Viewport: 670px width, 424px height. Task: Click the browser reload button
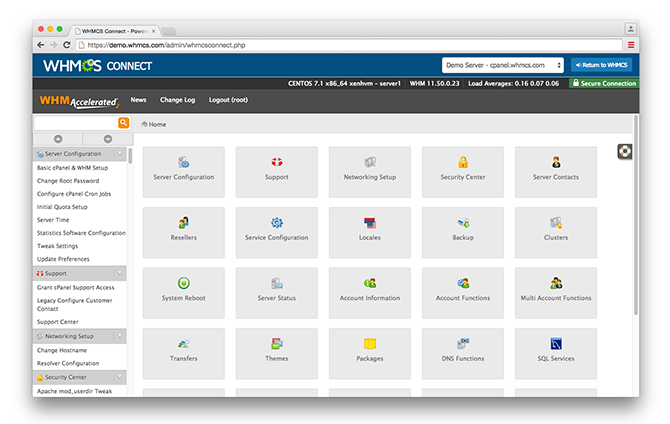(x=67, y=45)
